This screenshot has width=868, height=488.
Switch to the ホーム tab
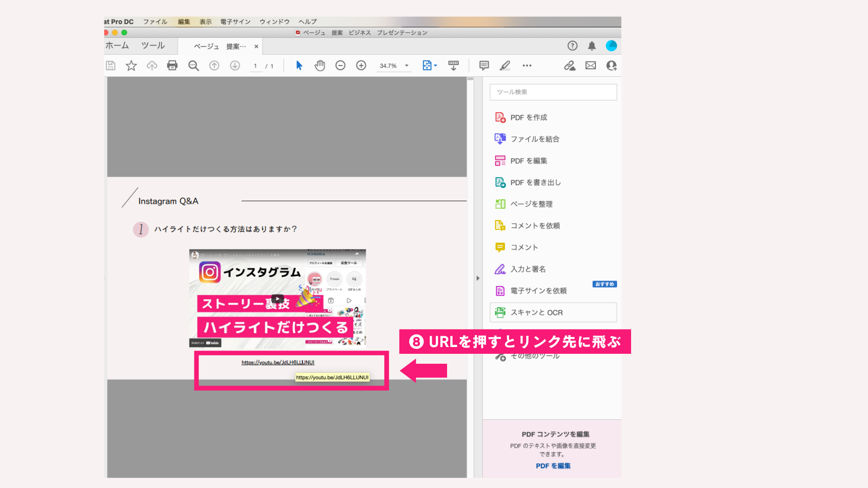[x=118, y=46]
